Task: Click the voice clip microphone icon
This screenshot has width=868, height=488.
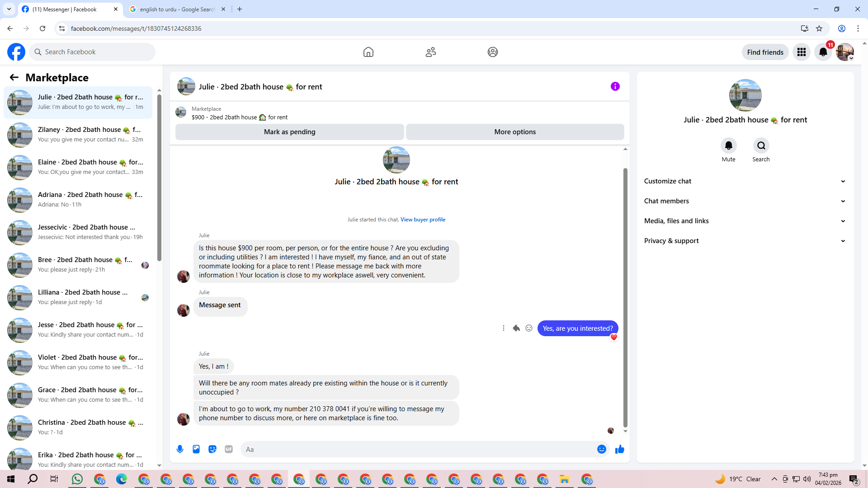Action: pos(180,449)
